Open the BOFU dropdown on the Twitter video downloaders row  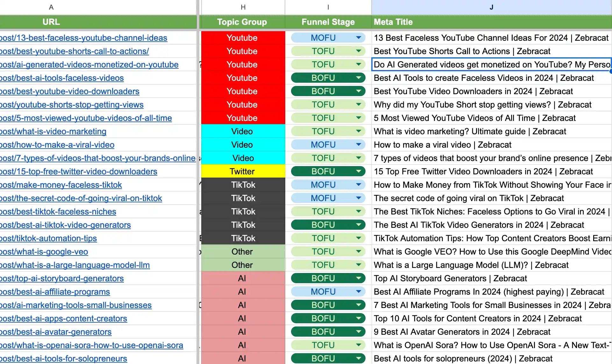point(359,171)
